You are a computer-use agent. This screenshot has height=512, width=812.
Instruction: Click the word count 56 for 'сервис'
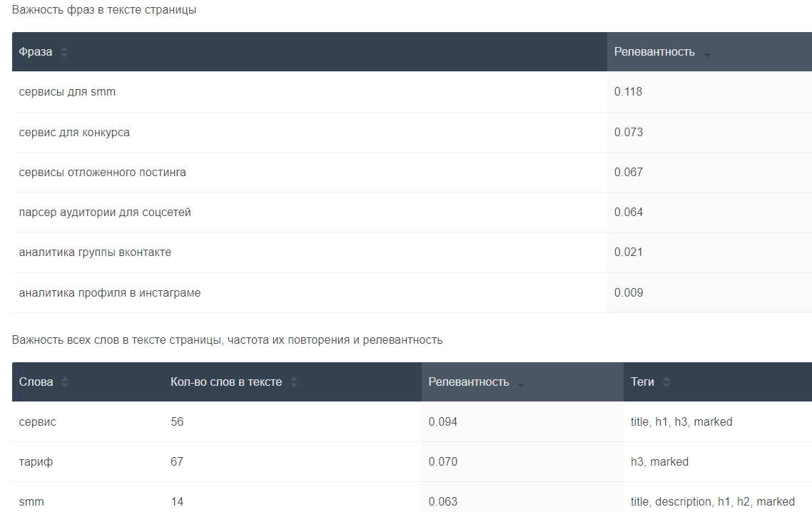point(177,422)
